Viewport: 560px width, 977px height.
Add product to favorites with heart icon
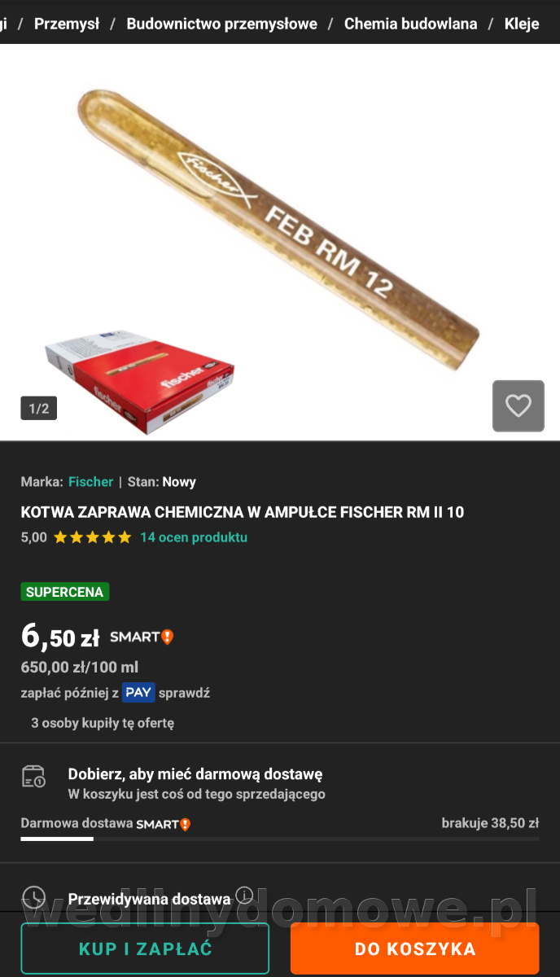coord(518,405)
